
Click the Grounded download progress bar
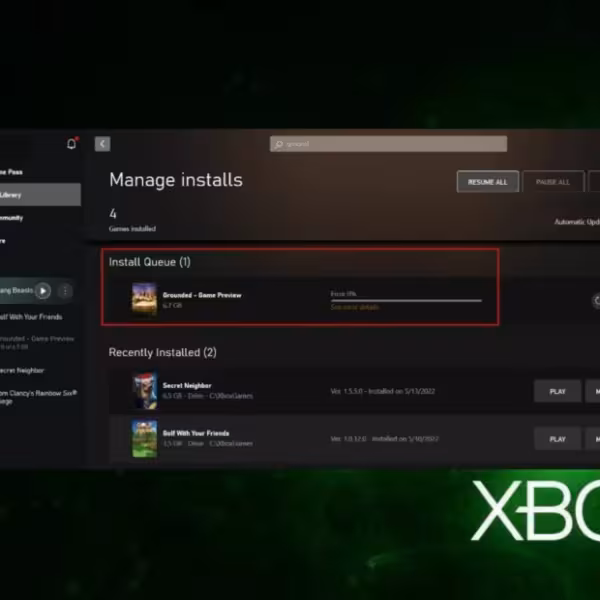pos(406,301)
